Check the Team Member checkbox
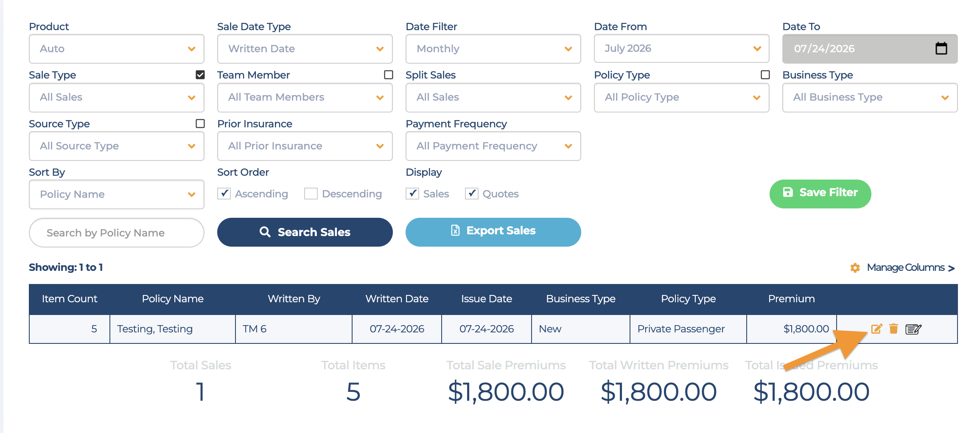The image size is (980, 433). click(x=389, y=75)
